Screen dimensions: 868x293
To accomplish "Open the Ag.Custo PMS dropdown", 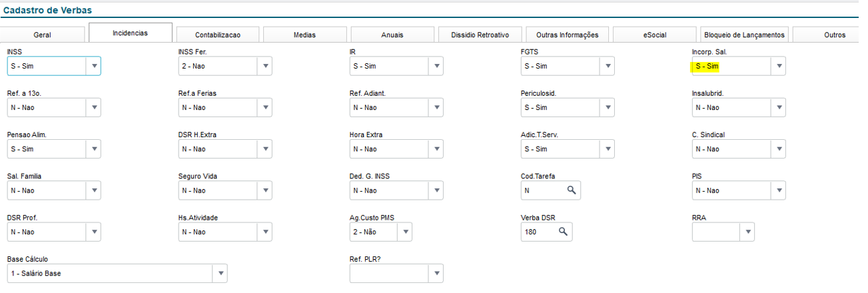I will pyautogui.click(x=405, y=232).
